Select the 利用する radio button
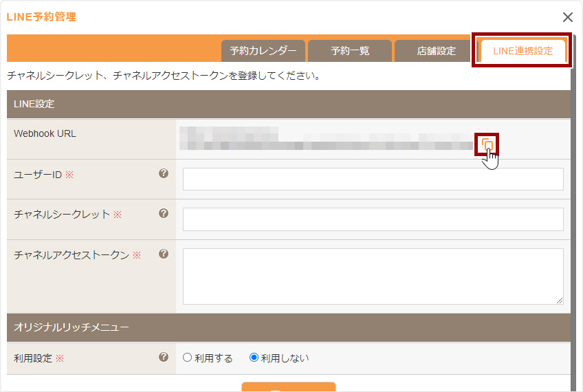This screenshot has height=392, width=583. [x=188, y=358]
